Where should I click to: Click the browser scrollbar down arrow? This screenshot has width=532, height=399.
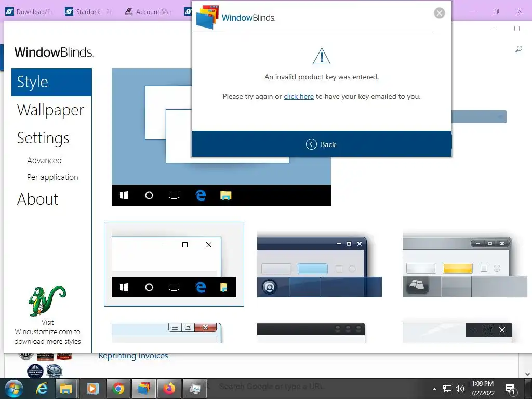(527, 374)
